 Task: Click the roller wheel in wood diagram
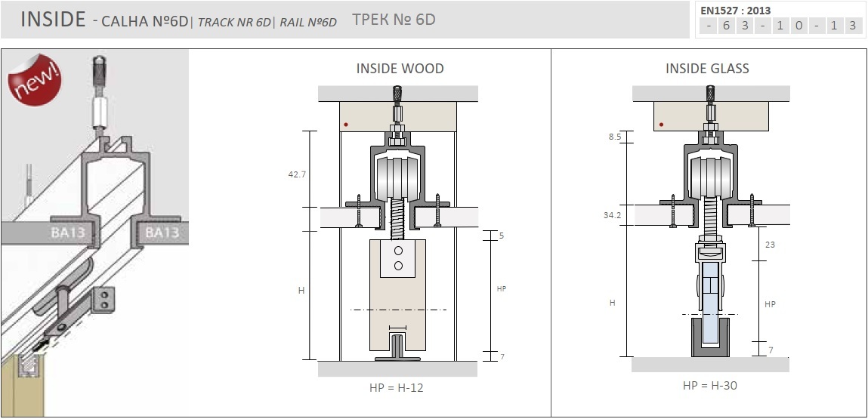coord(397,179)
